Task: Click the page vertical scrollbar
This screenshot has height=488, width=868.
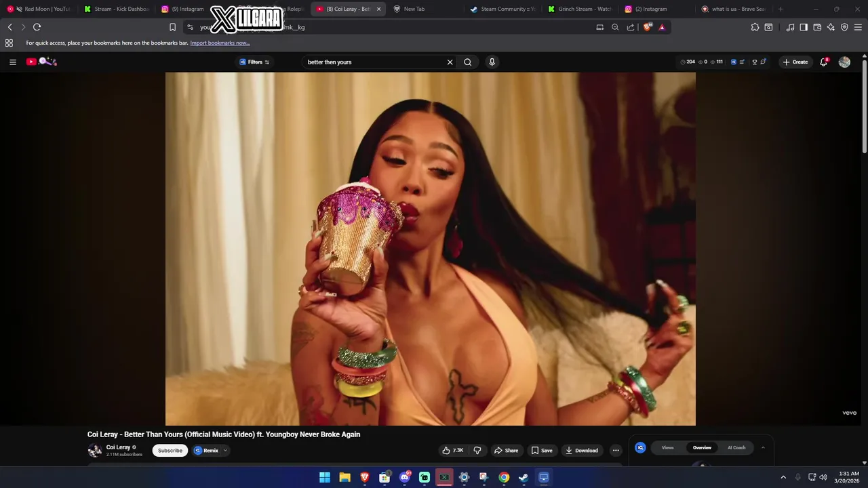Action: pos(864,107)
